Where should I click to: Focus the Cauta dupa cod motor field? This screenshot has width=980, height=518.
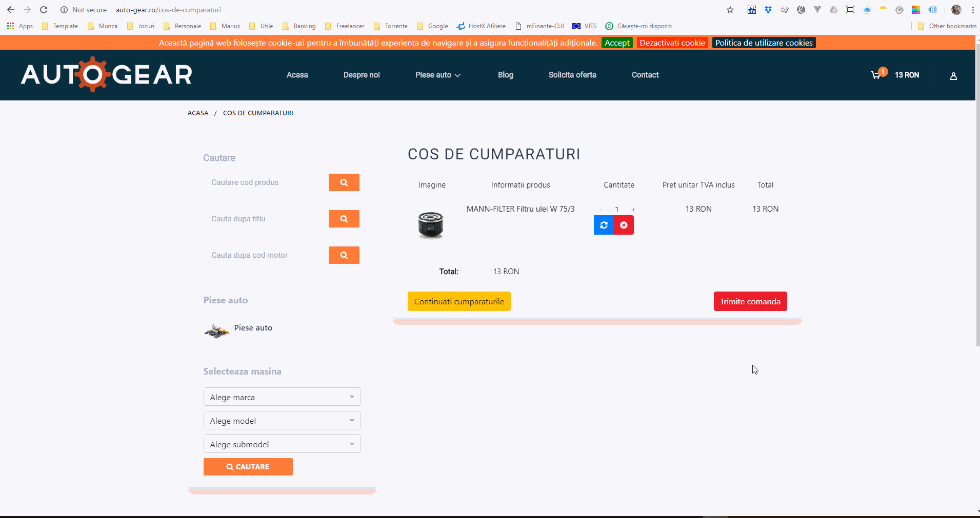(266, 255)
